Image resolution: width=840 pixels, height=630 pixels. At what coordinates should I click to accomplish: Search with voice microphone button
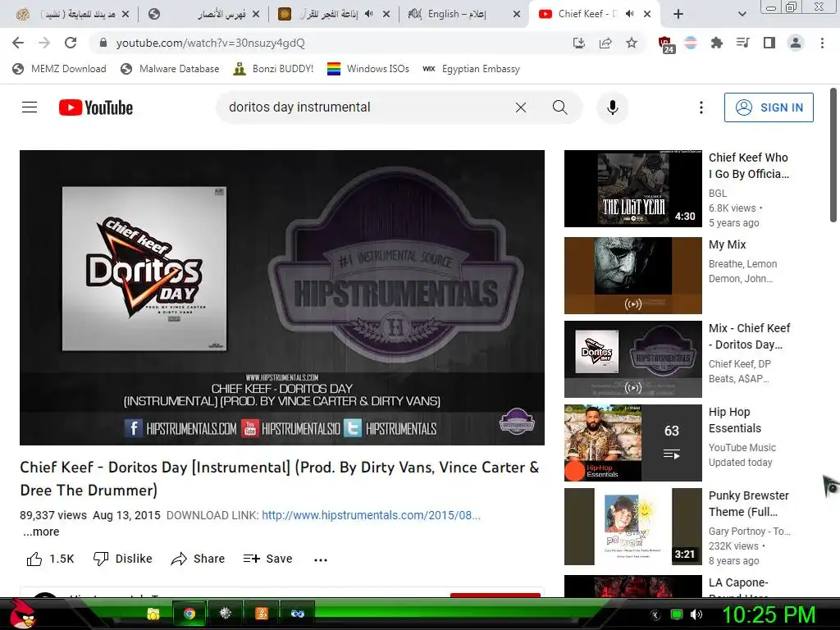click(x=612, y=107)
